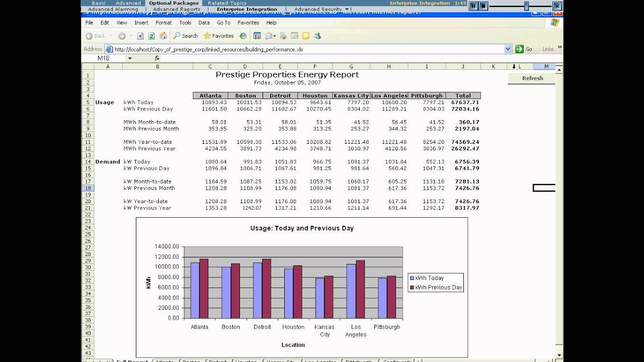
Task: Open the Forward button history dropdown arrow
Action: [131, 36]
